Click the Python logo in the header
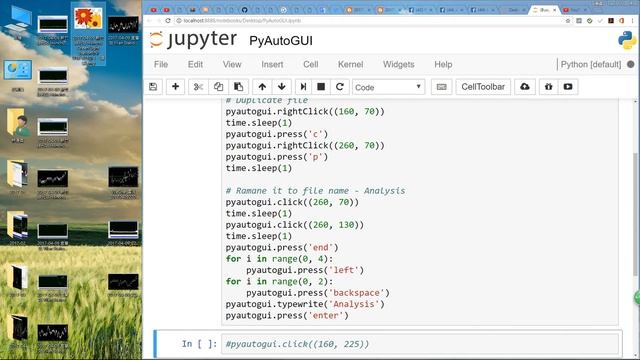This screenshot has height=360, width=640. pos(627,40)
